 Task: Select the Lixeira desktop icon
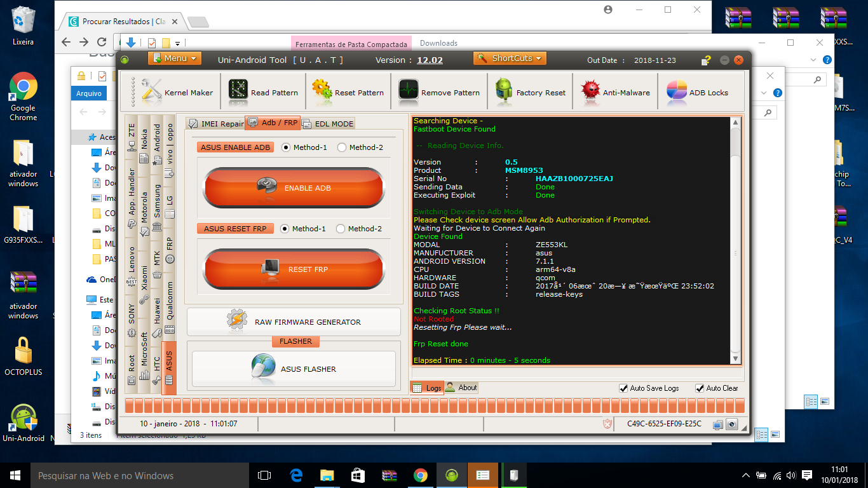click(x=24, y=26)
